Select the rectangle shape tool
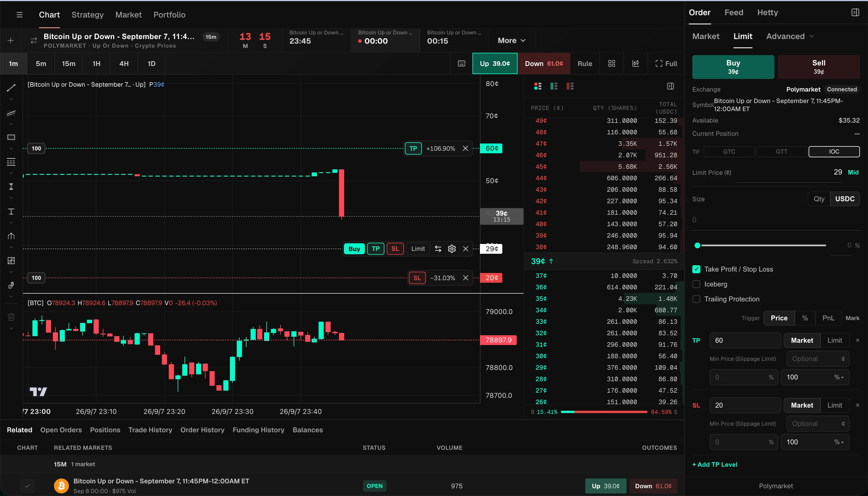868x496 pixels. click(11, 137)
